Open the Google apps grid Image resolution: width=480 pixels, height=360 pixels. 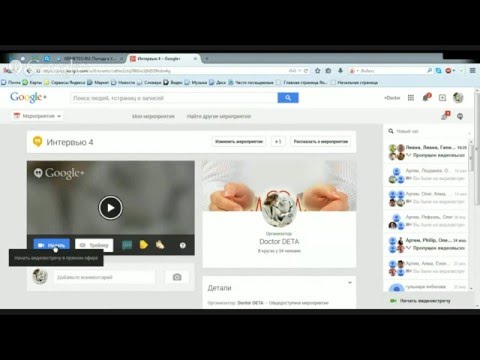pyautogui.click(x=411, y=98)
